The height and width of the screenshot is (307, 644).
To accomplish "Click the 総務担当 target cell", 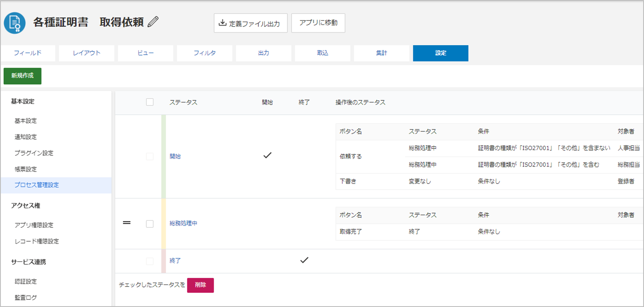I will tap(629, 165).
